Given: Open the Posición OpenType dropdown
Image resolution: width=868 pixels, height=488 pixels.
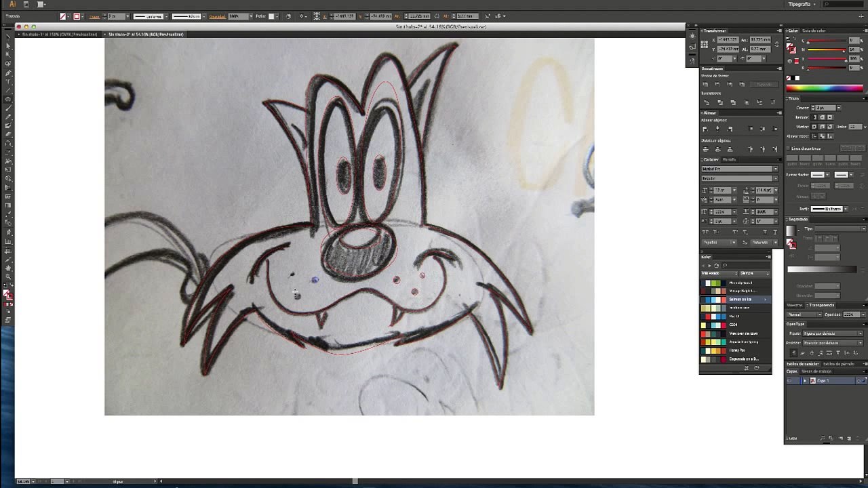Looking at the screenshot, I should (x=833, y=343).
